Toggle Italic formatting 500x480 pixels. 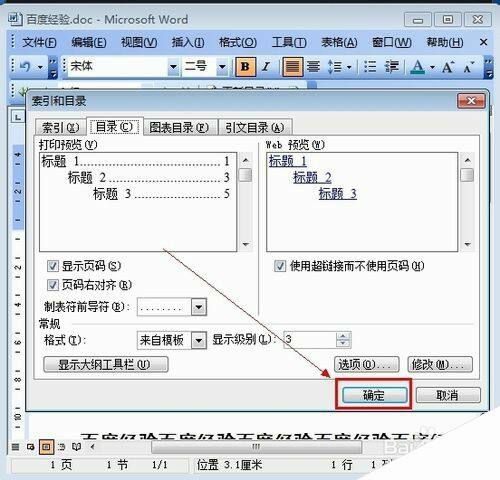pos(266,67)
